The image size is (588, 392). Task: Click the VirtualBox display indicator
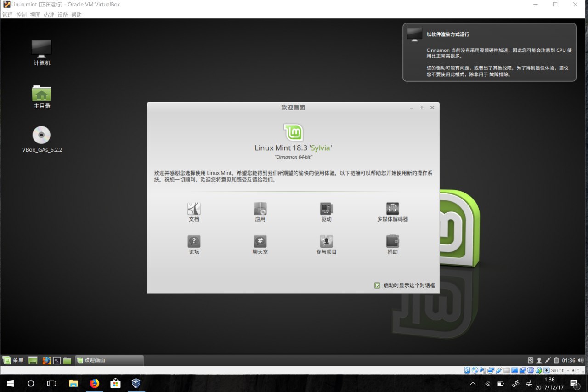coord(514,370)
